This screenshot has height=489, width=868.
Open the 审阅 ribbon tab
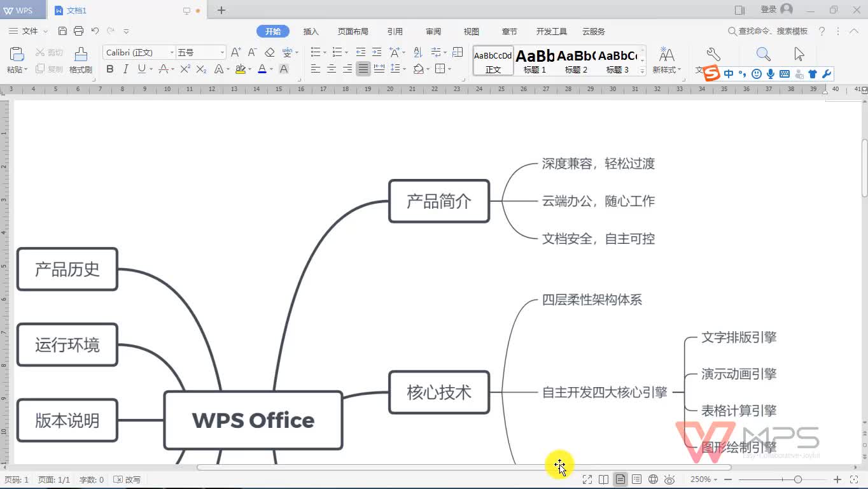pos(433,31)
